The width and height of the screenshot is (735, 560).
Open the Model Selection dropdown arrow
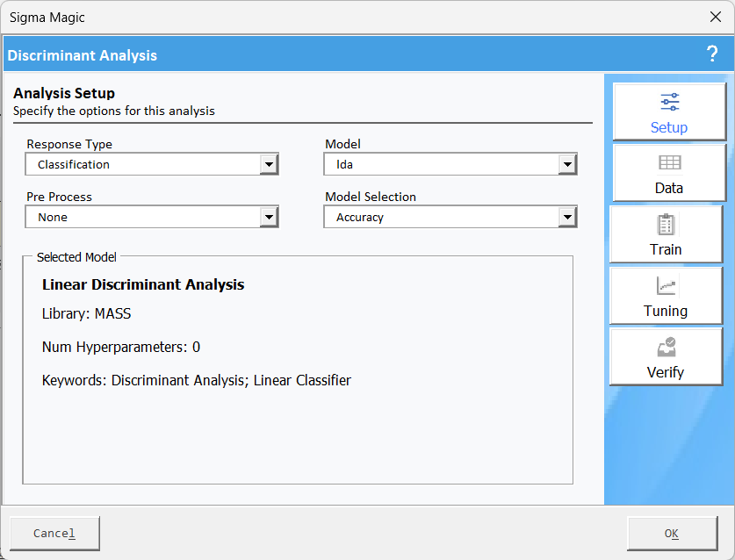click(x=567, y=217)
